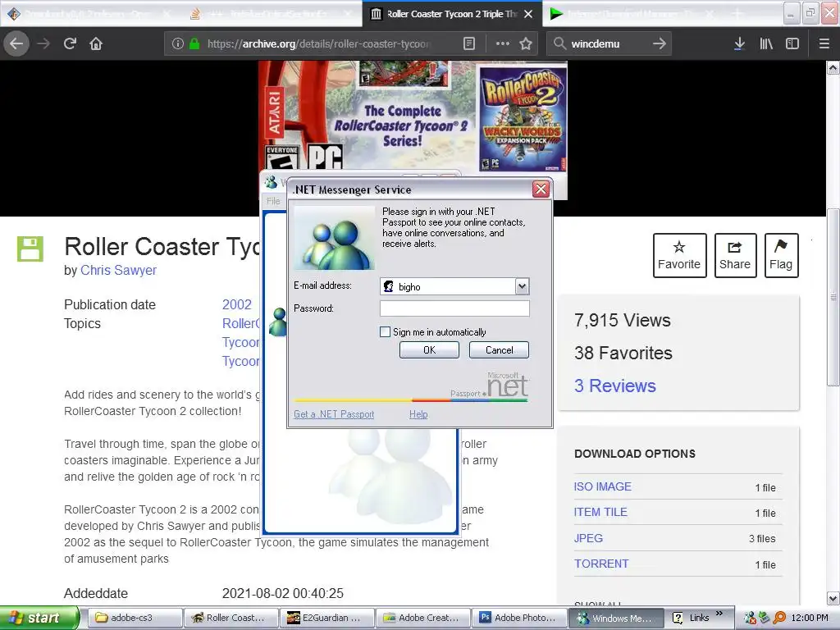Viewport: 840px width, 630px height.
Task: Click the Wacky Worlds expansion cover image
Action: point(523,118)
